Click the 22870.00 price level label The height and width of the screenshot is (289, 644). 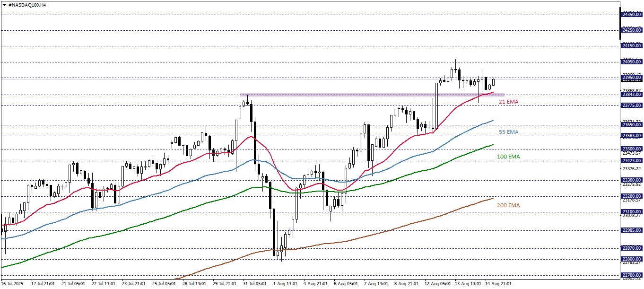click(x=631, y=248)
